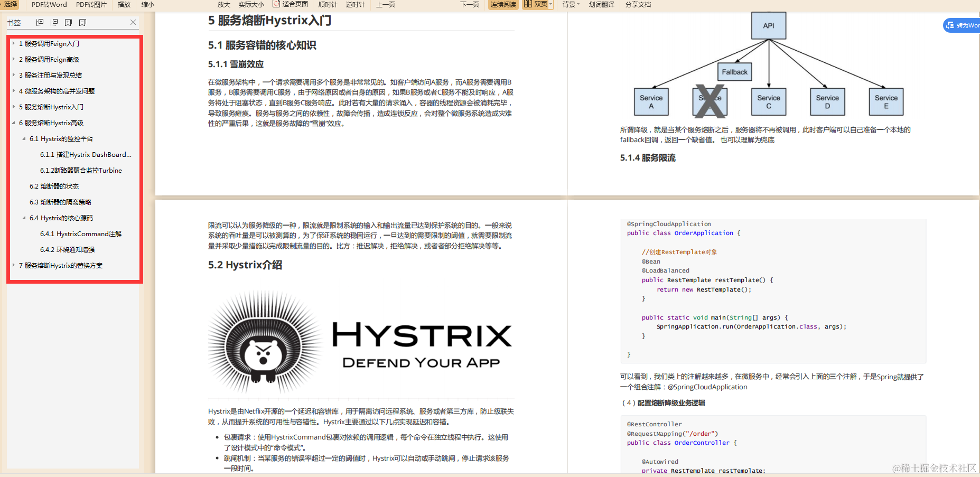Expand bookmark 5 服务熔断Hystrix入门
Image resolution: width=980 pixels, height=477 pixels.
[x=14, y=107]
